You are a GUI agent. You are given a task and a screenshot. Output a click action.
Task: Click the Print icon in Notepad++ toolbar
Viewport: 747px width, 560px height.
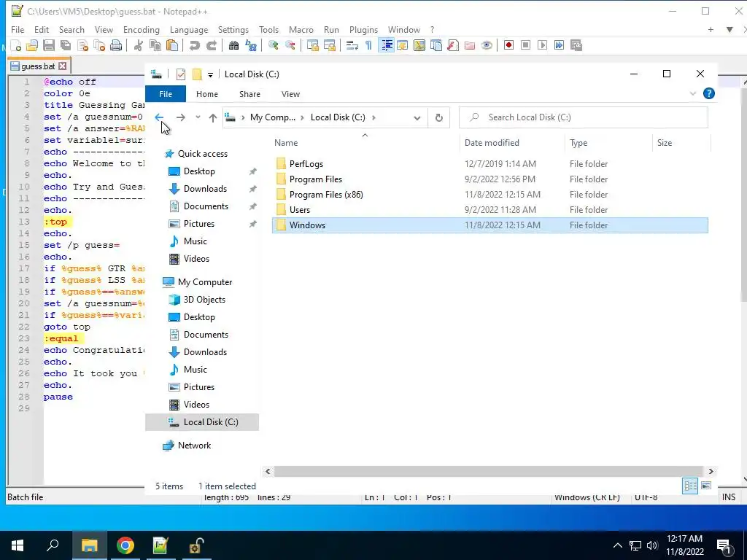116,45
